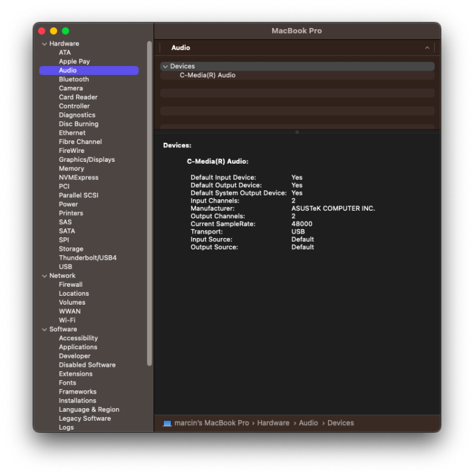The image size is (474, 476).
Task: Collapse the Software section in sidebar
Action: pyautogui.click(x=44, y=329)
